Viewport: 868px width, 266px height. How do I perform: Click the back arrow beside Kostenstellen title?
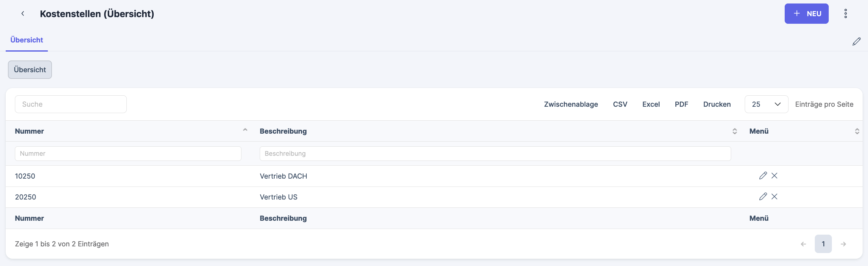[x=22, y=14]
